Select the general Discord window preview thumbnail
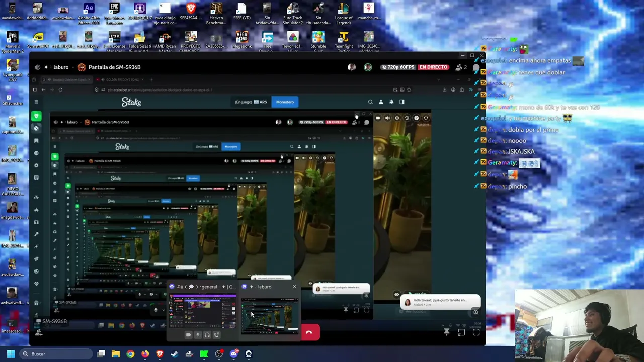The image size is (644, 362). point(202,312)
